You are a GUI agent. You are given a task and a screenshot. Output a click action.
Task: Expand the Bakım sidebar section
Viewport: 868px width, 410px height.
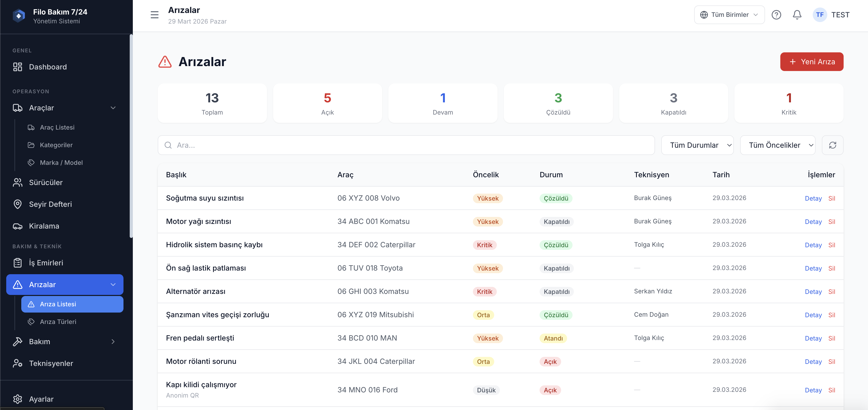(x=113, y=341)
